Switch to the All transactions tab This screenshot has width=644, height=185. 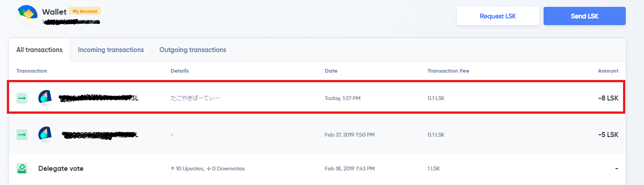click(x=39, y=50)
